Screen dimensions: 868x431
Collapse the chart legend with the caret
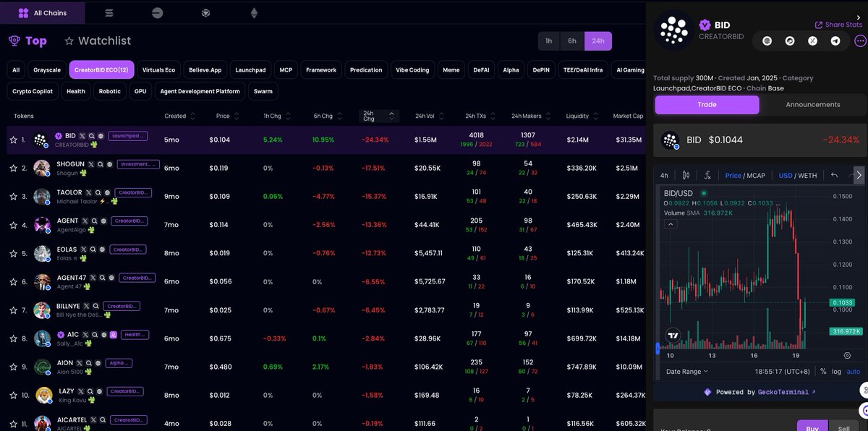[x=671, y=225]
